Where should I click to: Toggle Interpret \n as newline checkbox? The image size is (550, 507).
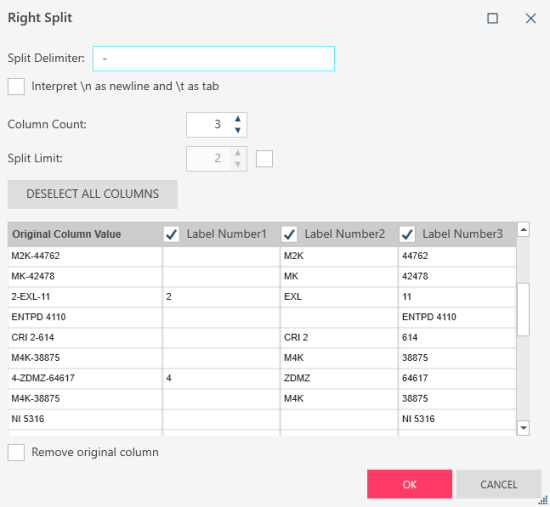point(16,86)
